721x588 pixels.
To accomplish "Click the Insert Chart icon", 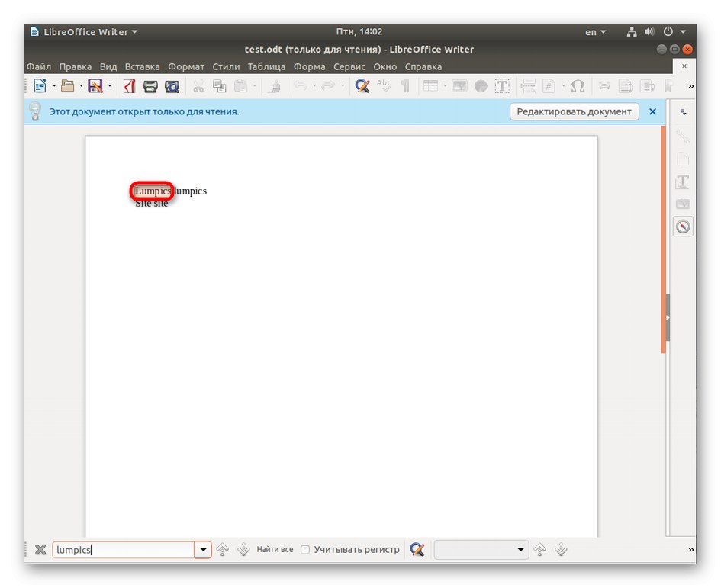I will pyautogui.click(x=481, y=86).
